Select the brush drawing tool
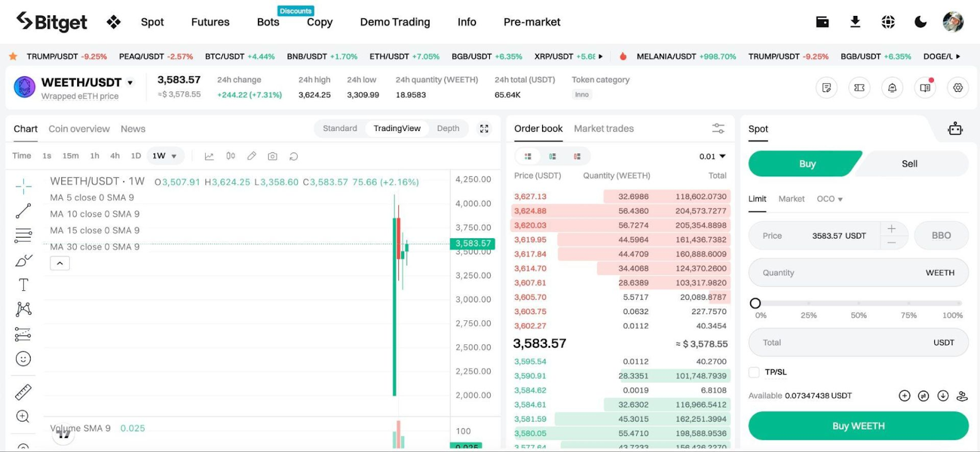 pyautogui.click(x=23, y=260)
